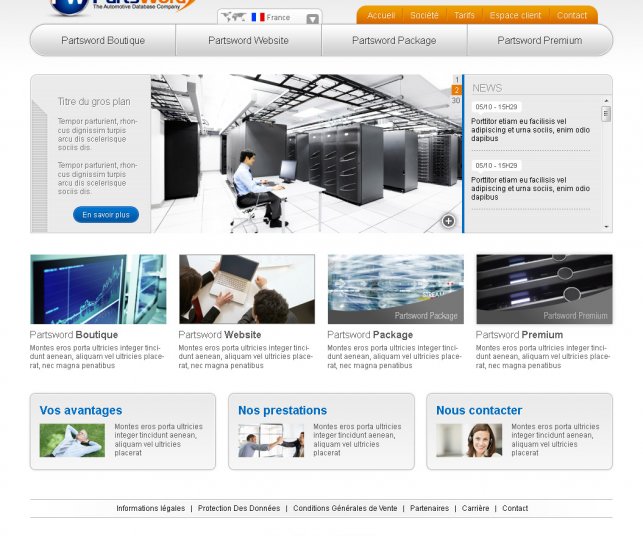Click the headset woman image in Nous contacter
Screen dimensions: 643x536
(x=469, y=440)
